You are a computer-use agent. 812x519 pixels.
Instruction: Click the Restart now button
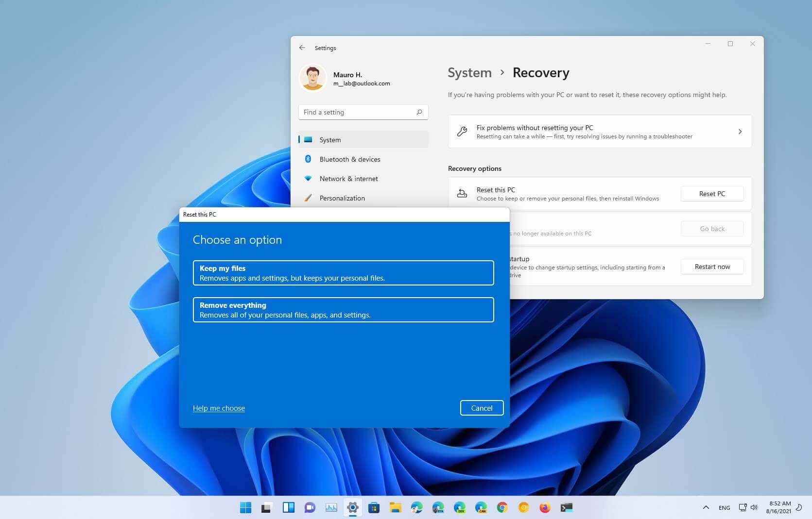click(x=712, y=267)
